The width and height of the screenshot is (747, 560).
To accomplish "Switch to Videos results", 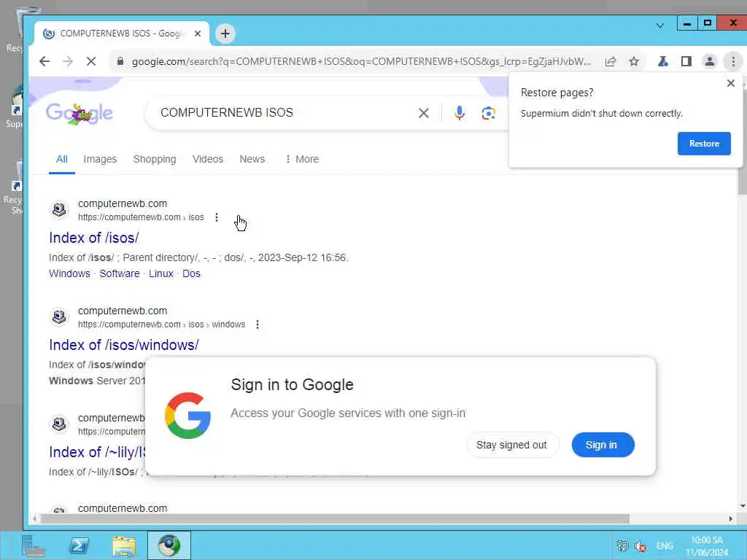I will 208,159.
